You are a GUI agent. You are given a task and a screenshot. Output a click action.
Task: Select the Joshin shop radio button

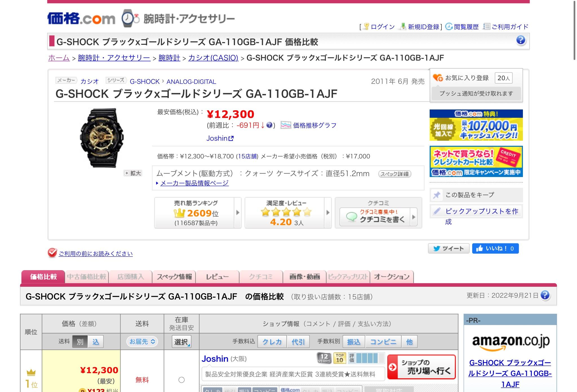tap(181, 380)
